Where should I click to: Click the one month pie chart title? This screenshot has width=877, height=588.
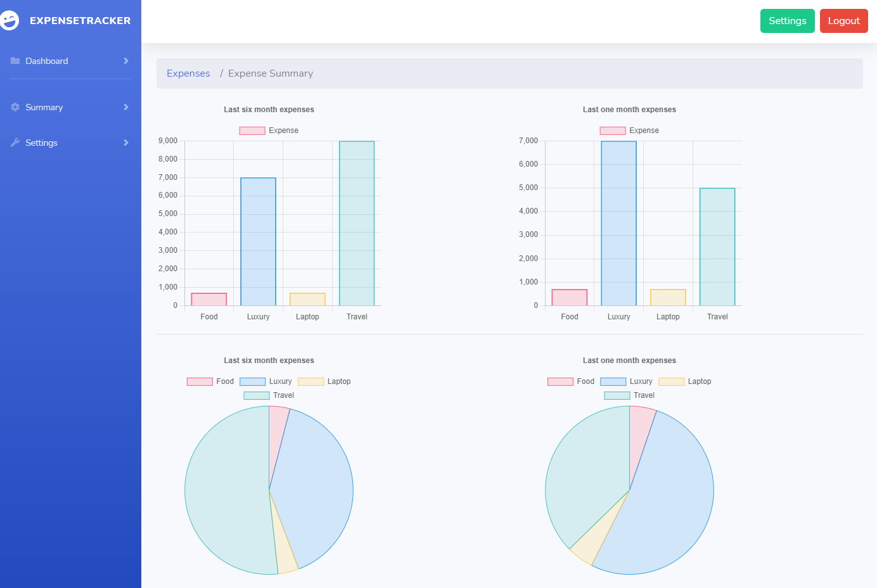click(x=629, y=361)
